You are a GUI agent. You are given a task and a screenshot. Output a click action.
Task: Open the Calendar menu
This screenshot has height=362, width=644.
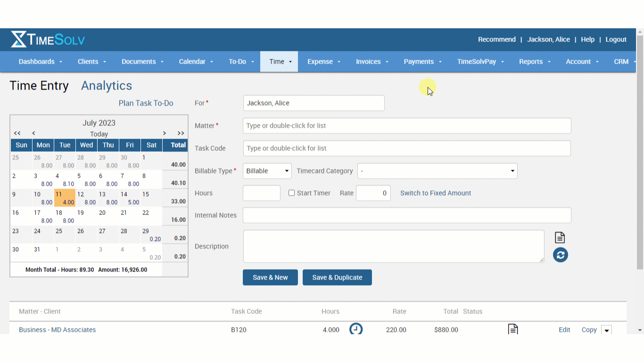pyautogui.click(x=196, y=62)
